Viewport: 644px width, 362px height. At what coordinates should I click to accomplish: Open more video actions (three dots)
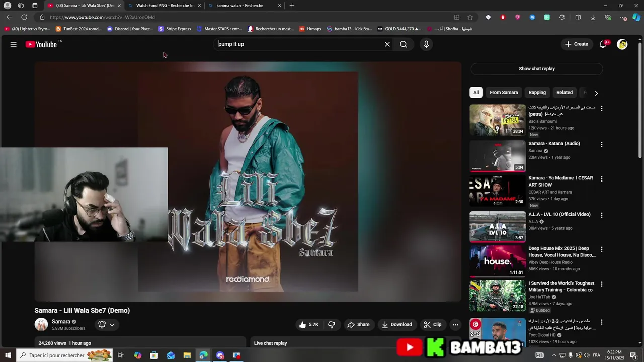click(x=455, y=325)
